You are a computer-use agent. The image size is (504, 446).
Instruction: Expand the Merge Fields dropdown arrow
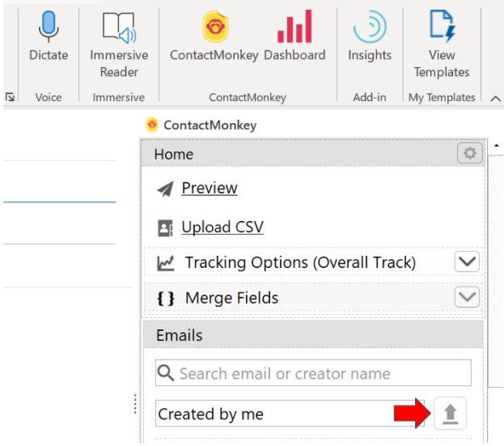pos(467,297)
